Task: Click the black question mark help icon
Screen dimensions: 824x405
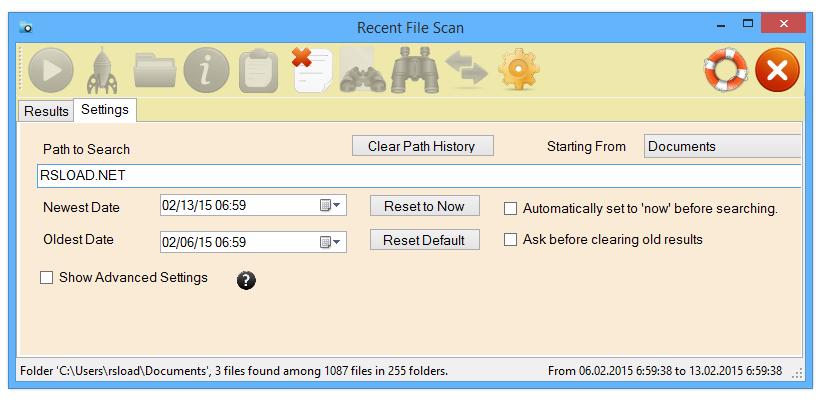Action: click(x=246, y=280)
